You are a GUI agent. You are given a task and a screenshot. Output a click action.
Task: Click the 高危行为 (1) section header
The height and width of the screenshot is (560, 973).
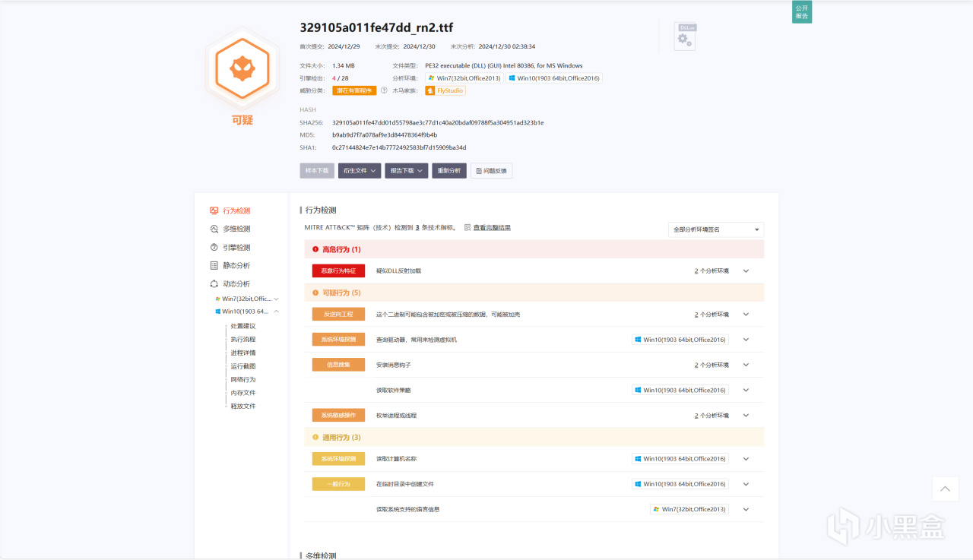(x=534, y=249)
